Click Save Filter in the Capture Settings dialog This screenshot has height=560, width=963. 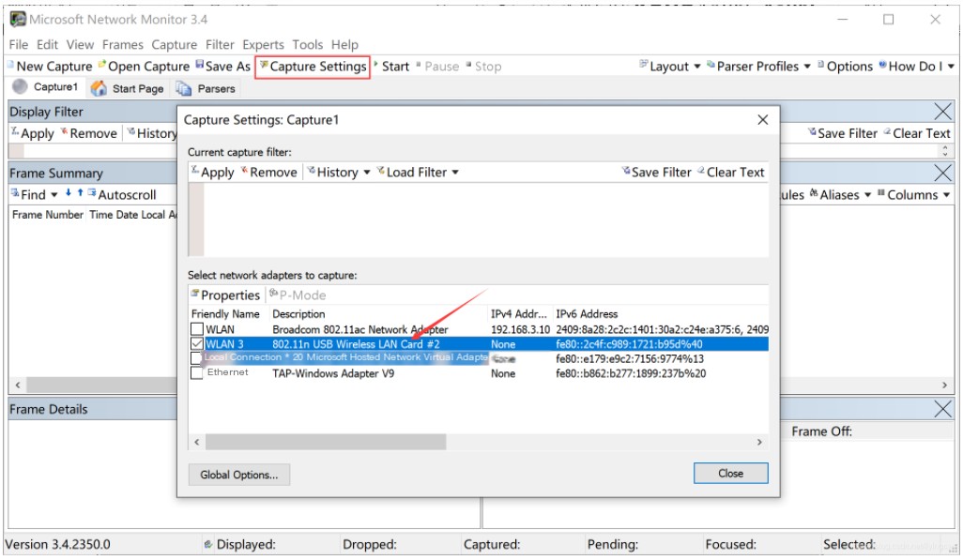point(656,172)
